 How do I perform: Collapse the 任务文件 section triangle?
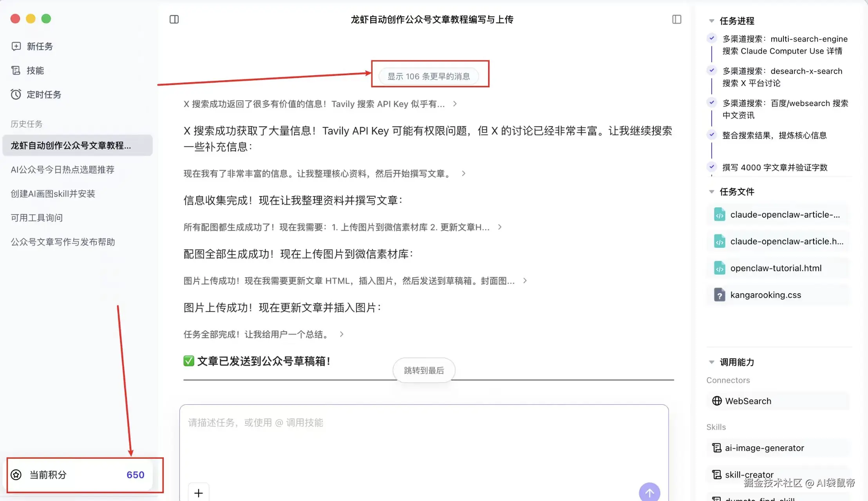coord(712,192)
